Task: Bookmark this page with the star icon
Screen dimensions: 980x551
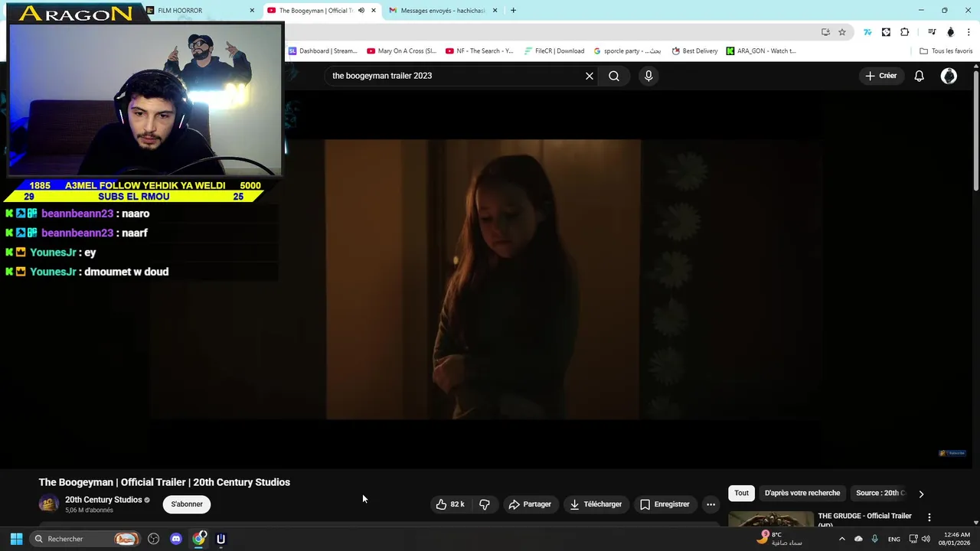Action: pyautogui.click(x=842, y=32)
